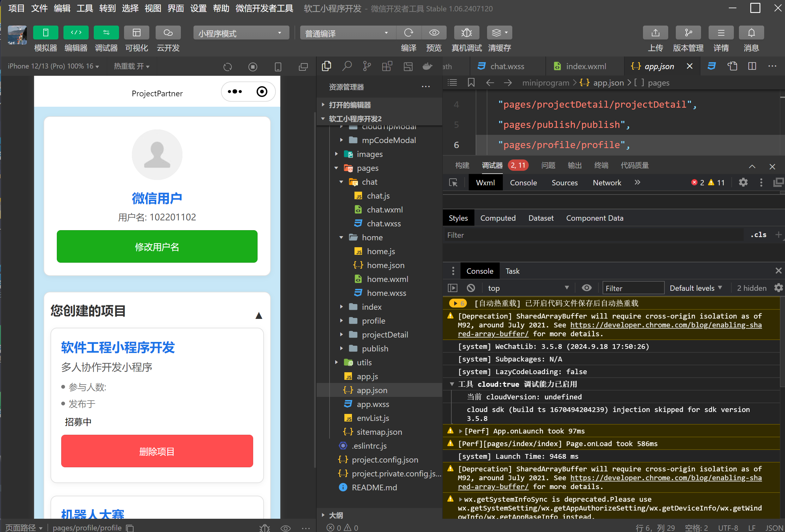Open Default levels dropdown in console
785x532 pixels.
(x=695, y=288)
